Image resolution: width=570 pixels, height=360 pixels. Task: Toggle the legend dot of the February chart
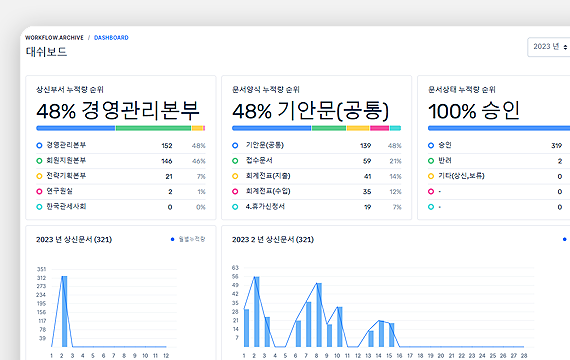pos(565,239)
